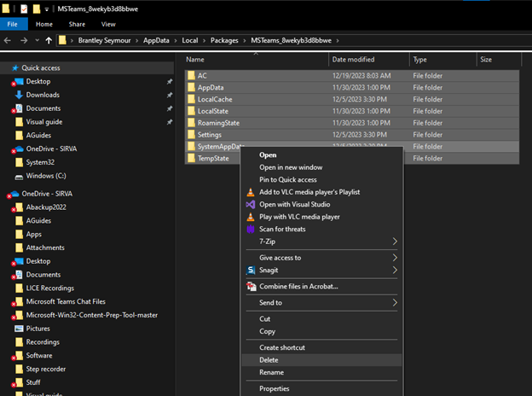The height and width of the screenshot is (396, 532).
Task: Choose Open in new window
Action: 291,167
